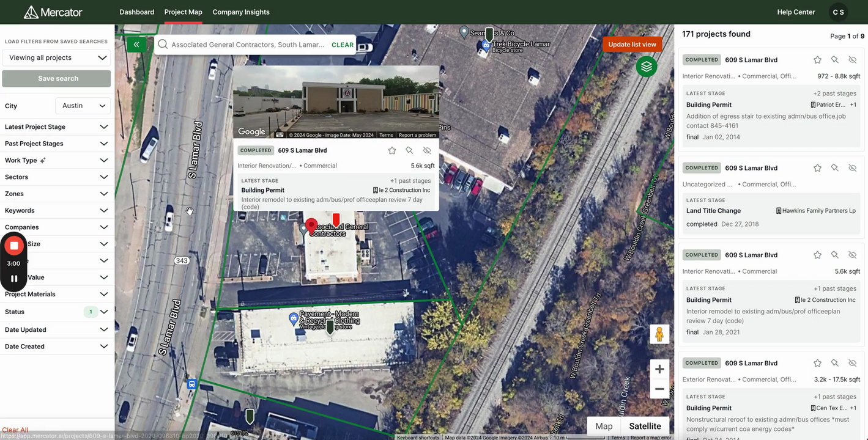Click bus stop icon on S Lamar Blvd
The image size is (868, 440).
click(x=192, y=384)
